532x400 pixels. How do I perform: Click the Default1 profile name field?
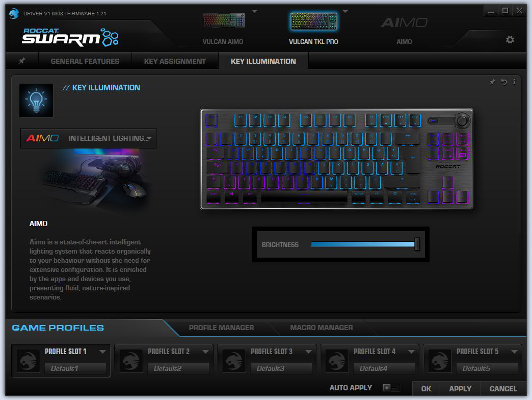click(75, 368)
